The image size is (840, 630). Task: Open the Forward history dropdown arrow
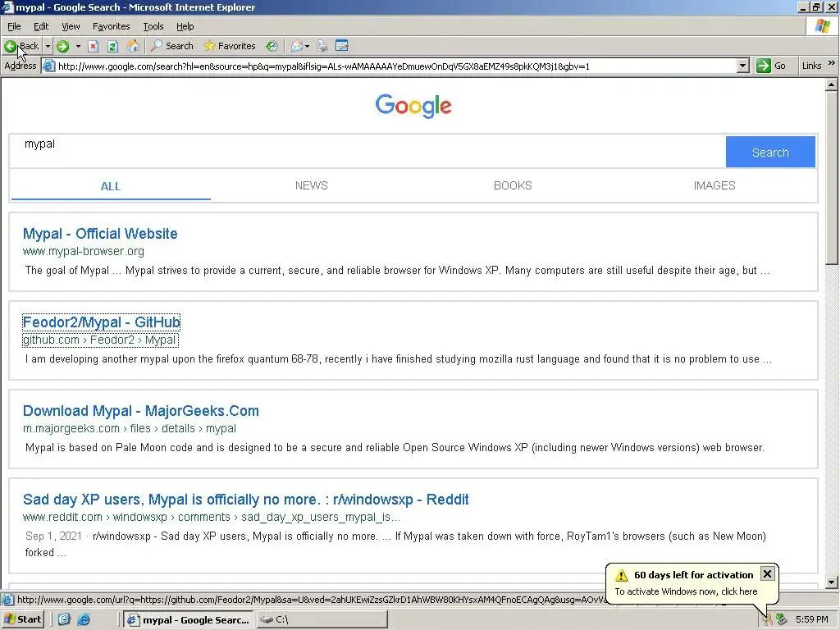click(78, 46)
